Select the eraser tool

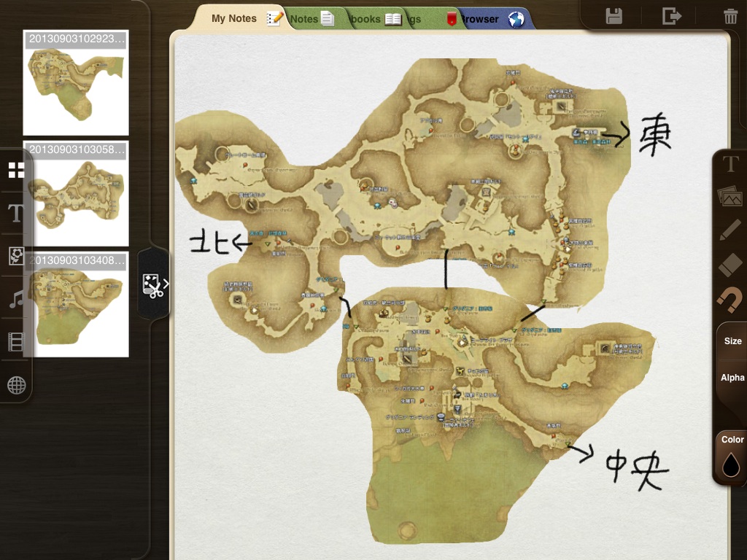pos(730,264)
